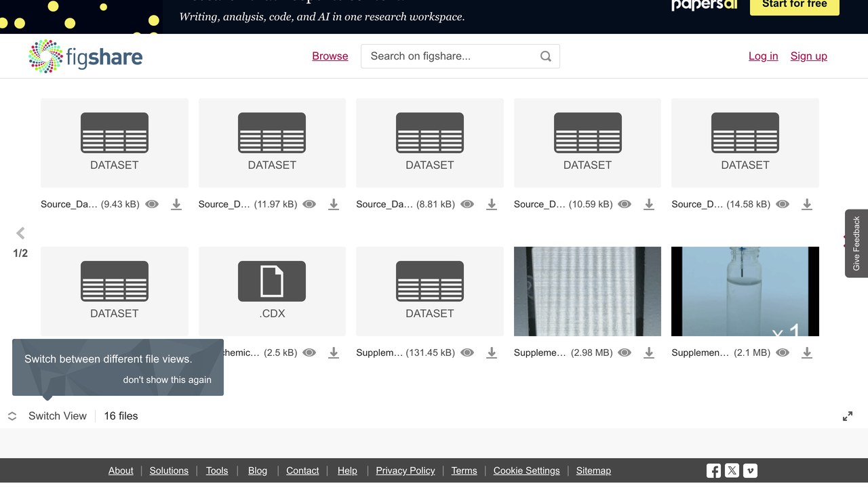Image resolution: width=868 pixels, height=488 pixels.
Task: Download the 8.81 kB dataset file
Action: tap(492, 204)
